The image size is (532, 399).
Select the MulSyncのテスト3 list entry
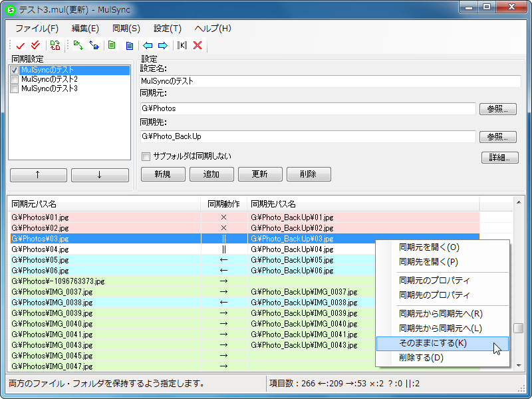pos(49,88)
